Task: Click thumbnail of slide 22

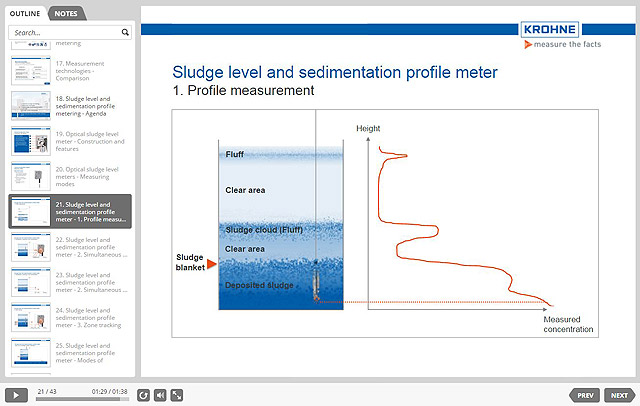Action: pos(31,247)
